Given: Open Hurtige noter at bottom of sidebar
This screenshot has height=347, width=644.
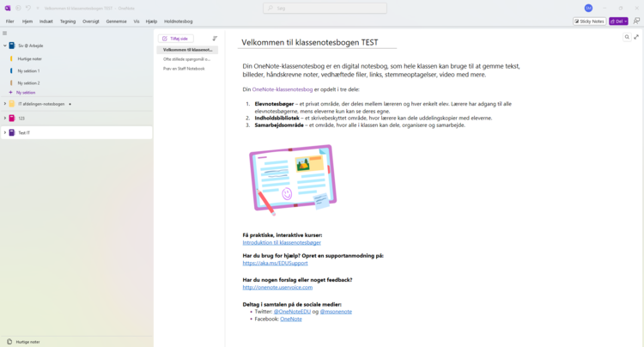Looking at the screenshot, I should [x=27, y=342].
